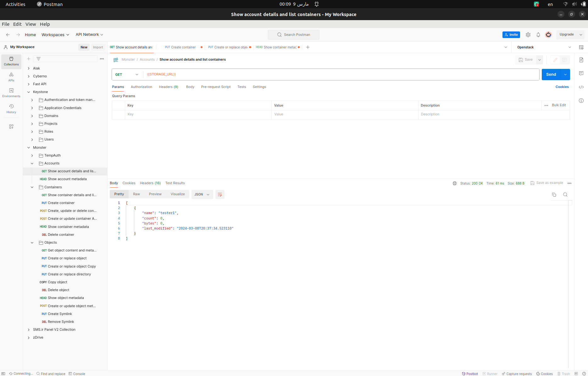
Task: Switch to the Headers (9) request tab
Action: [169, 87]
